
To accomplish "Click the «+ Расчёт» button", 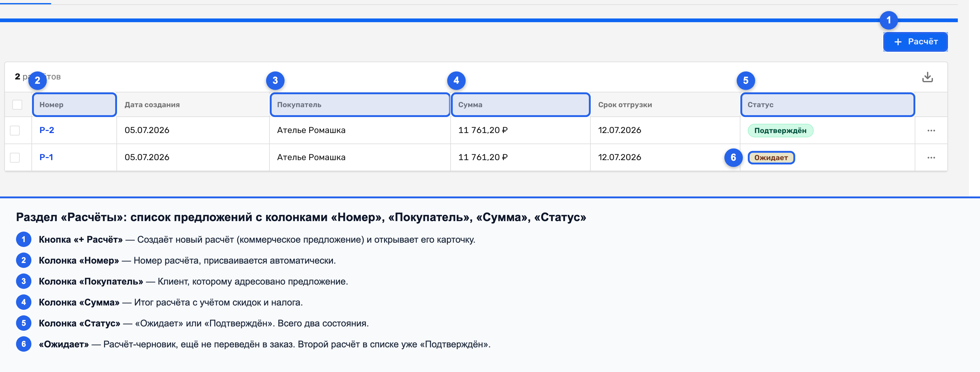I will [x=915, y=42].
